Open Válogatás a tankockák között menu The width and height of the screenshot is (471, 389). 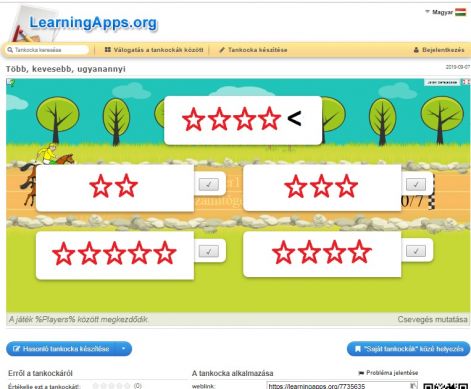point(154,50)
